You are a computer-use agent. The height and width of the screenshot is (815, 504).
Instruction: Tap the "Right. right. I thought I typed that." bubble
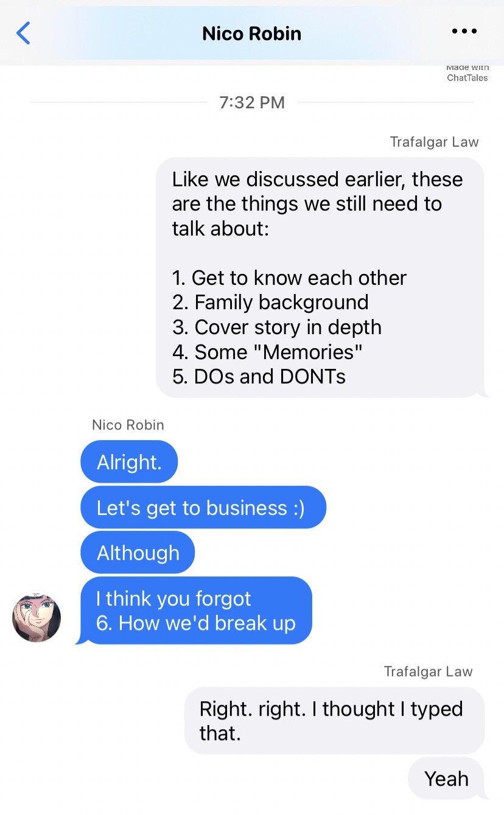334,721
